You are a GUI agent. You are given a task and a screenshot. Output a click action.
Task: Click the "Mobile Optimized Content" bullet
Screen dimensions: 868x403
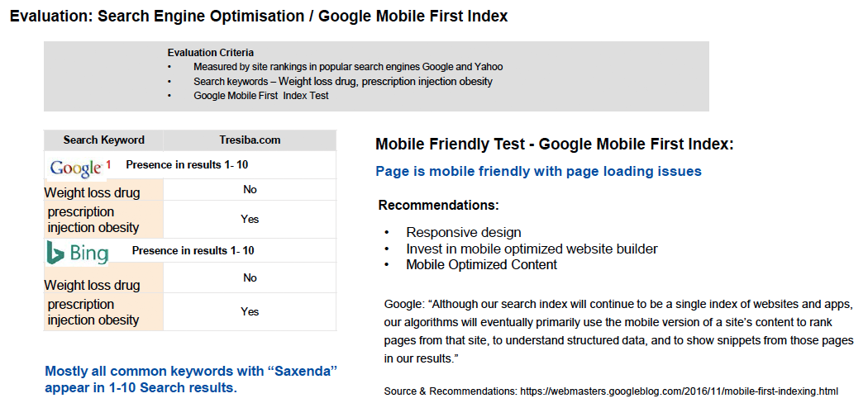pyautogui.click(x=481, y=265)
